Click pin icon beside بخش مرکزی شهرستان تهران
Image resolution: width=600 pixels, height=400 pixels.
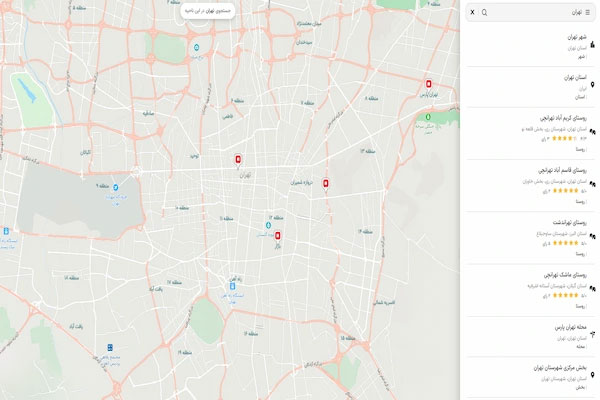[x=592, y=375]
